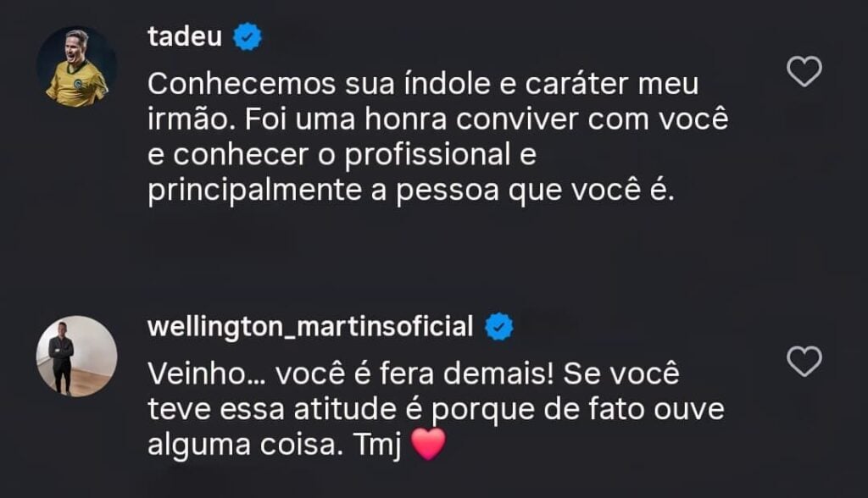Open wellington_martinsoficial's profile picture
The width and height of the screenshot is (868, 498).
pos(77,356)
